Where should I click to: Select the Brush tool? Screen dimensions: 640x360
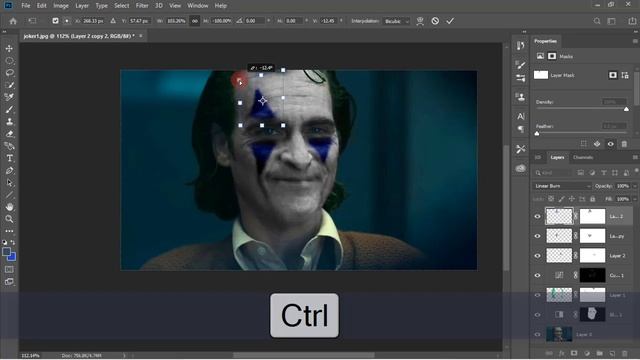pos(9,109)
